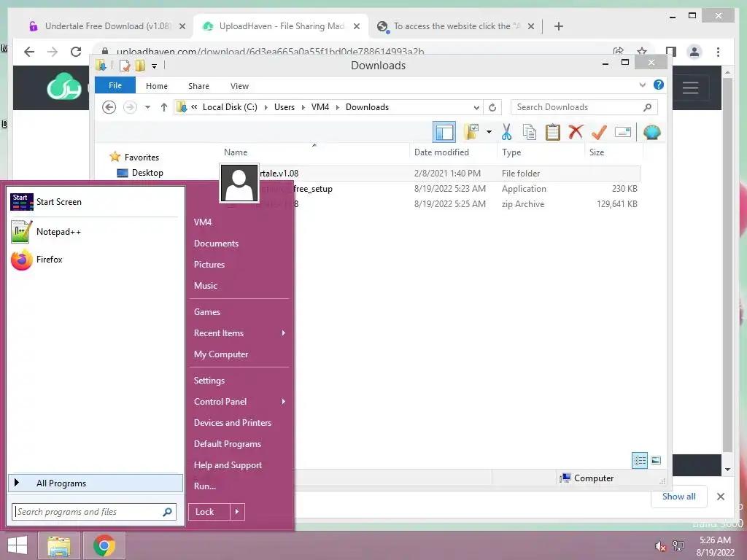Click the Lock button
Image resolution: width=747 pixels, height=560 pixels.
tap(208, 512)
